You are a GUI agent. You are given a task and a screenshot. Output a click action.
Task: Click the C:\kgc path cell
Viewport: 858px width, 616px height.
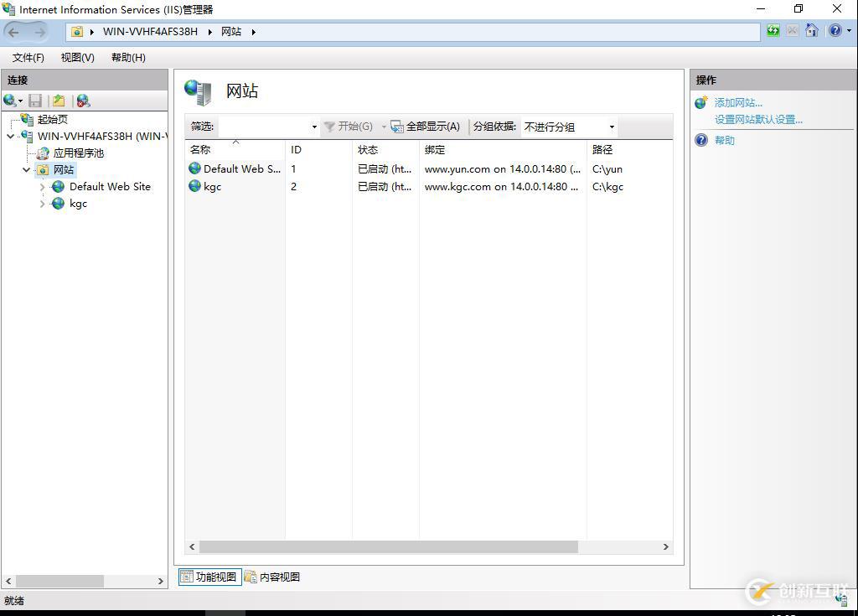coord(608,187)
